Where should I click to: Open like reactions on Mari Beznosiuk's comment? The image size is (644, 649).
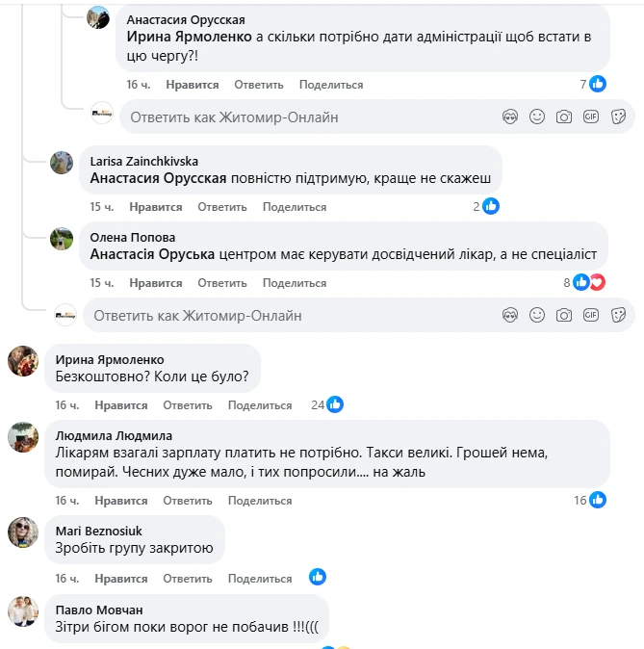pos(318,577)
